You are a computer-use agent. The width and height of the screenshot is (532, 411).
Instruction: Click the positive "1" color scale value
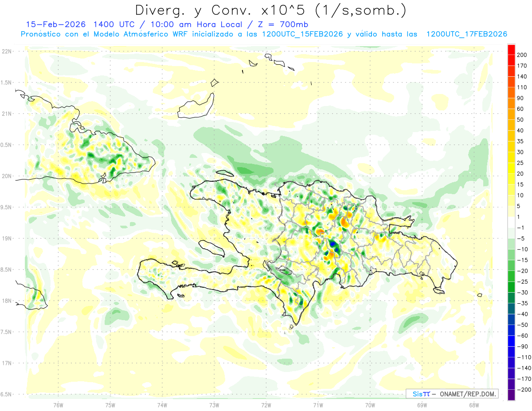point(519,217)
